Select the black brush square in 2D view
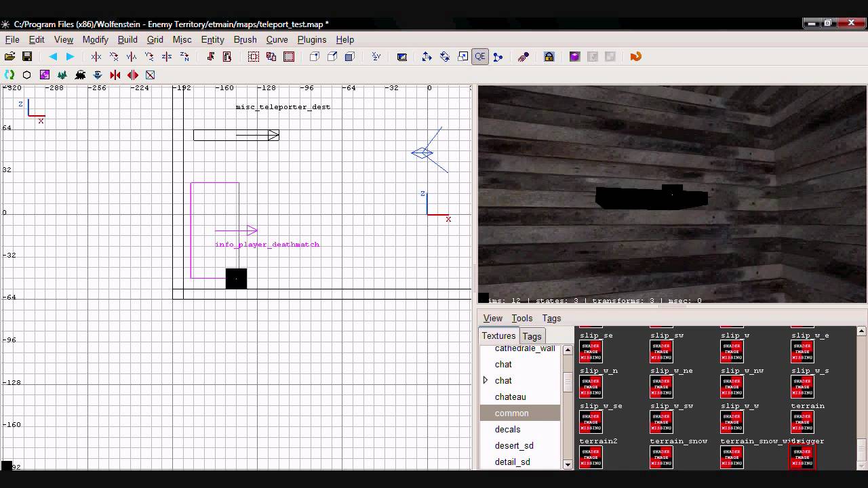 point(236,279)
